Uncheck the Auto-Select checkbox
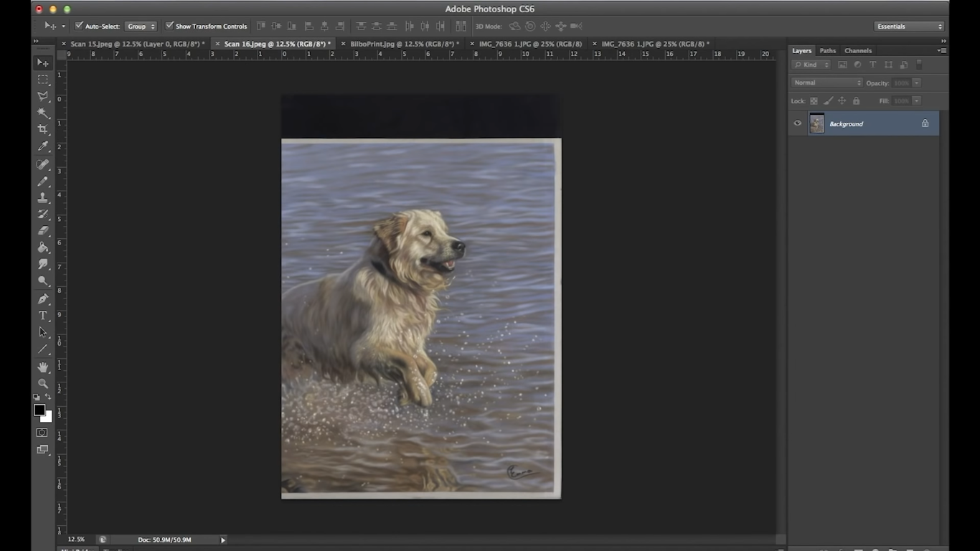Screen dimensions: 980x551 (x=79, y=26)
